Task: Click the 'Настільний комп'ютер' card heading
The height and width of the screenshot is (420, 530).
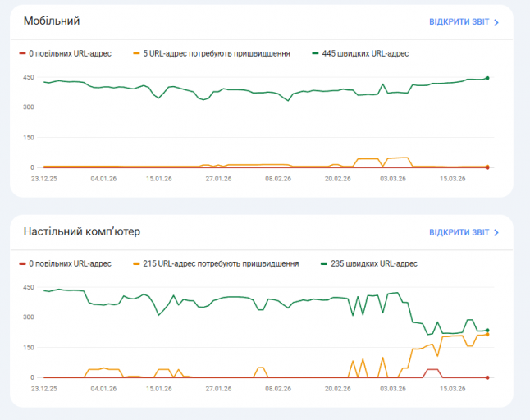Action: tap(80, 231)
